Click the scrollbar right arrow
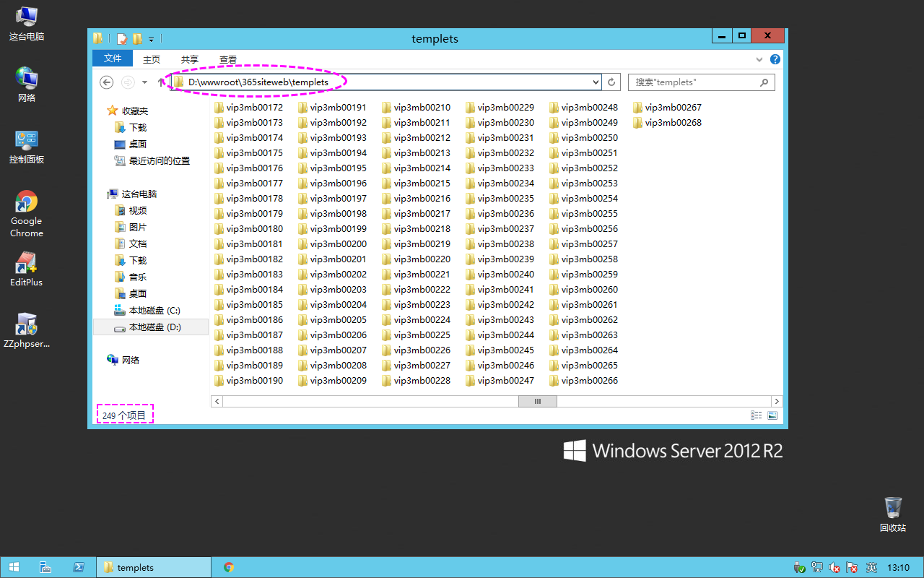The width and height of the screenshot is (924, 578). pos(777,401)
